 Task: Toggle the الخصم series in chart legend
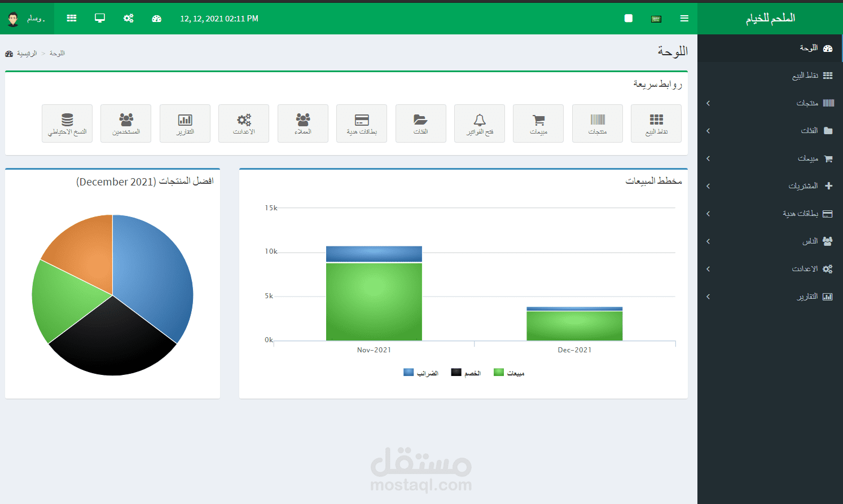[466, 373]
